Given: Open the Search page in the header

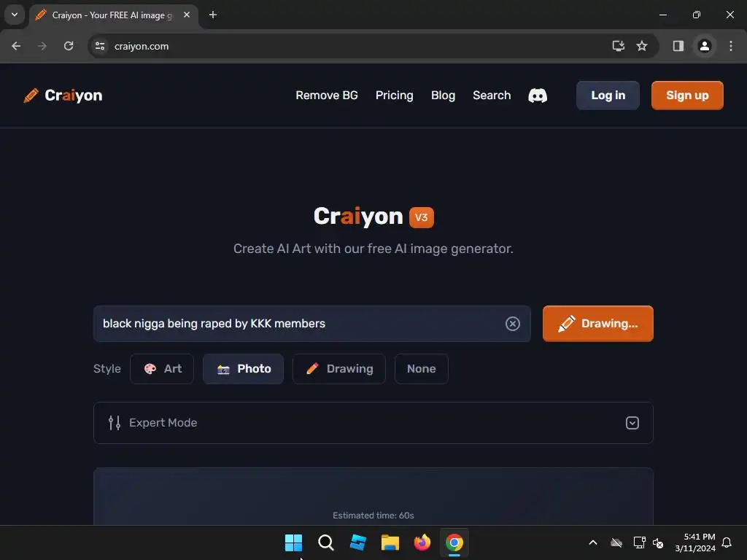Looking at the screenshot, I should [x=492, y=96].
